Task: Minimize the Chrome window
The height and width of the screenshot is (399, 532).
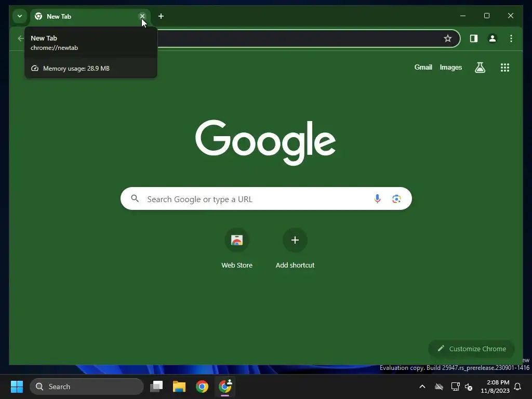Action: click(x=463, y=16)
